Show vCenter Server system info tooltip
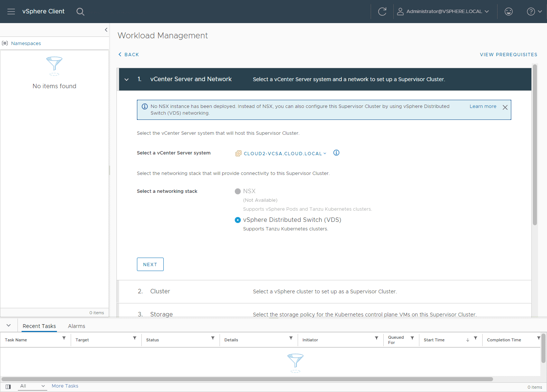The height and width of the screenshot is (392, 547). click(336, 153)
